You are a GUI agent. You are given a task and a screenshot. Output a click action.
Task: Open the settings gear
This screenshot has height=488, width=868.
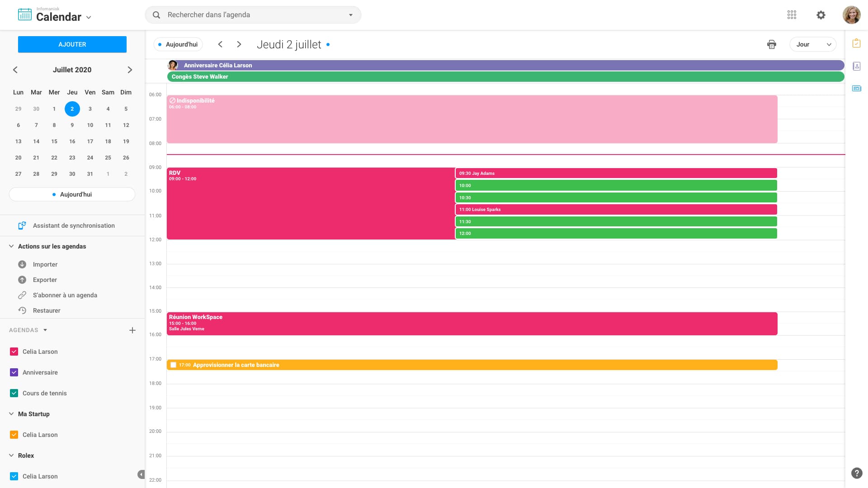coord(821,15)
